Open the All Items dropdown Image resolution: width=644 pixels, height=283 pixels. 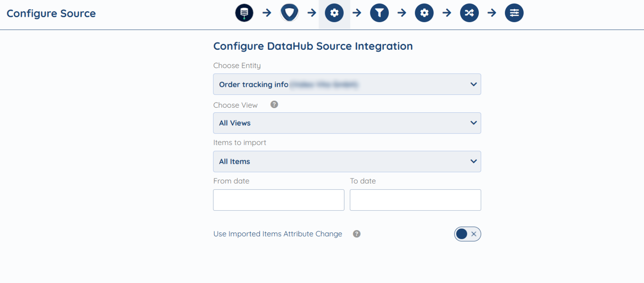pyautogui.click(x=347, y=161)
